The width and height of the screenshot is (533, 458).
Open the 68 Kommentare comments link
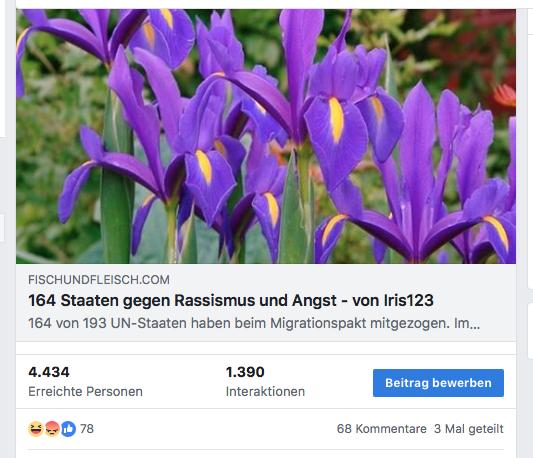(381, 429)
